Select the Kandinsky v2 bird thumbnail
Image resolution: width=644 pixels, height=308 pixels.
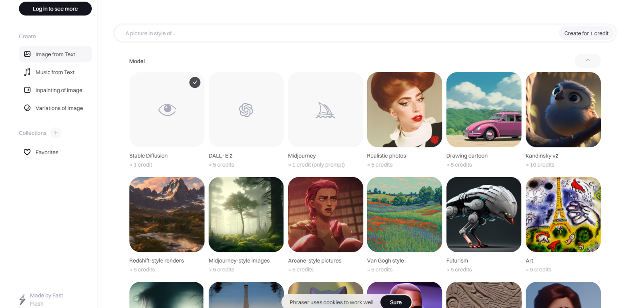[563, 110]
